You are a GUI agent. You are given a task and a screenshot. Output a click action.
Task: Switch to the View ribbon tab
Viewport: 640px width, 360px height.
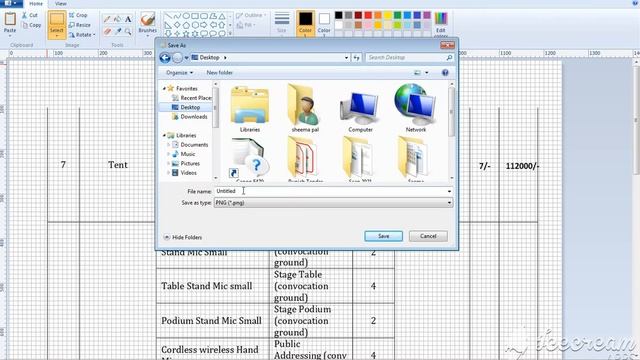(60, 4)
